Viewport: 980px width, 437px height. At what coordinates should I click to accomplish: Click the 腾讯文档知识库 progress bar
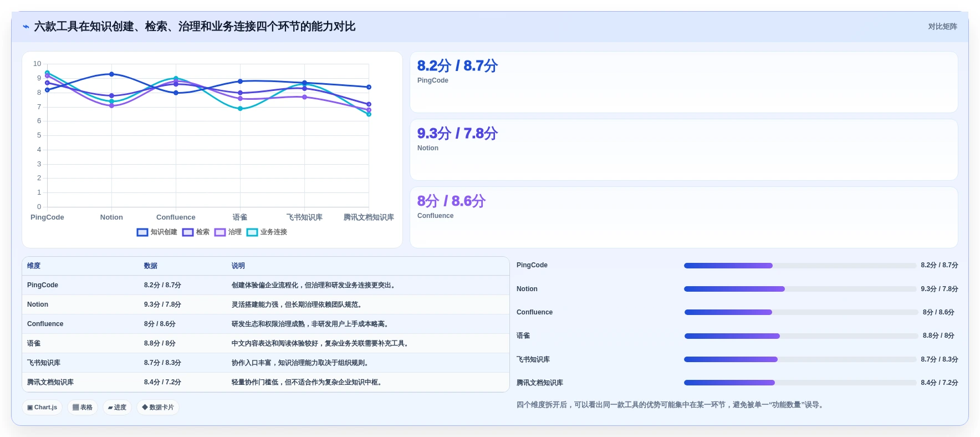click(800, 383)
